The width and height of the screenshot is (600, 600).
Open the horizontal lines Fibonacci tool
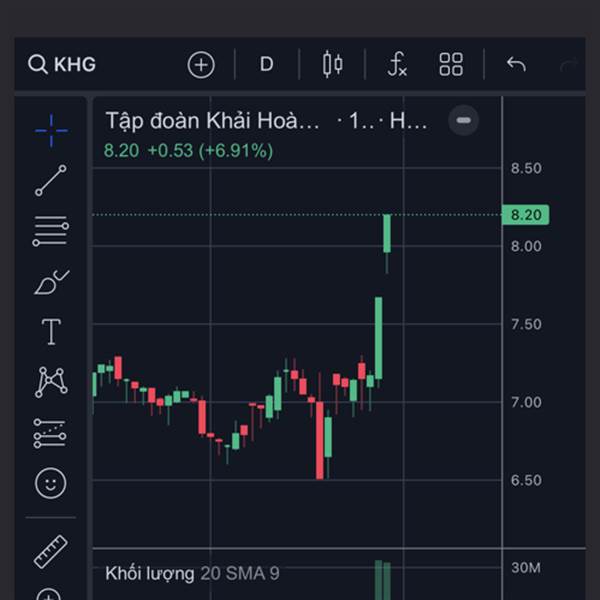(51, 230)
